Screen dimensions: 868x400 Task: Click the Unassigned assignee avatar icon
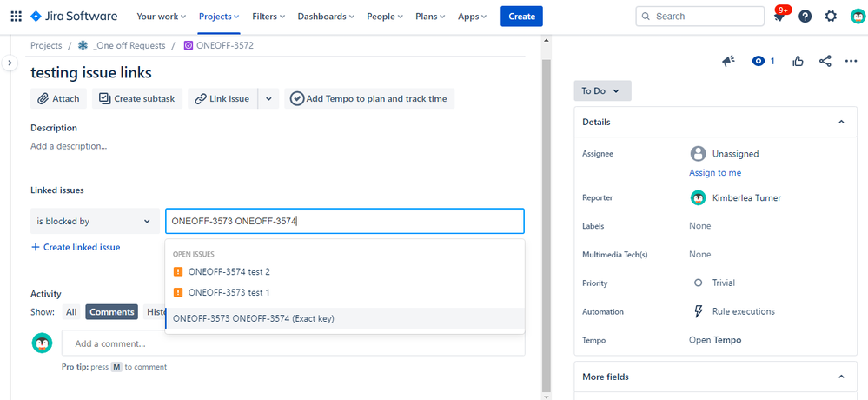698,153
